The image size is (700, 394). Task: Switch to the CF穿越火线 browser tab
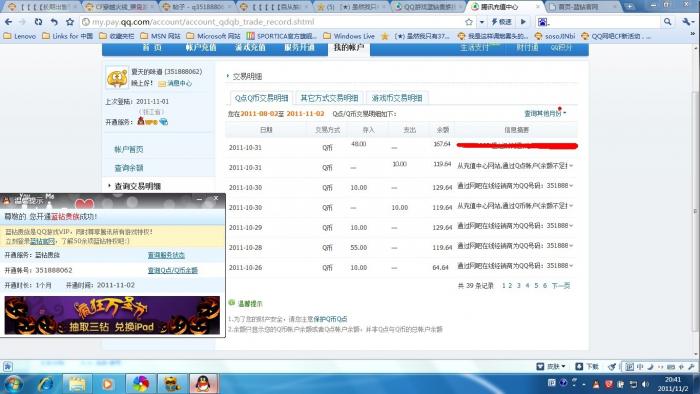click(120, 7)
